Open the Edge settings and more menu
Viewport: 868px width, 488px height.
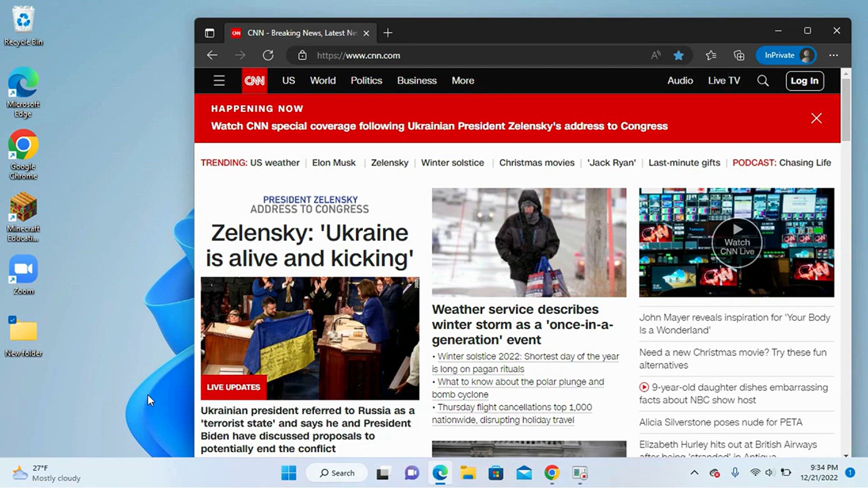point(834,55)
